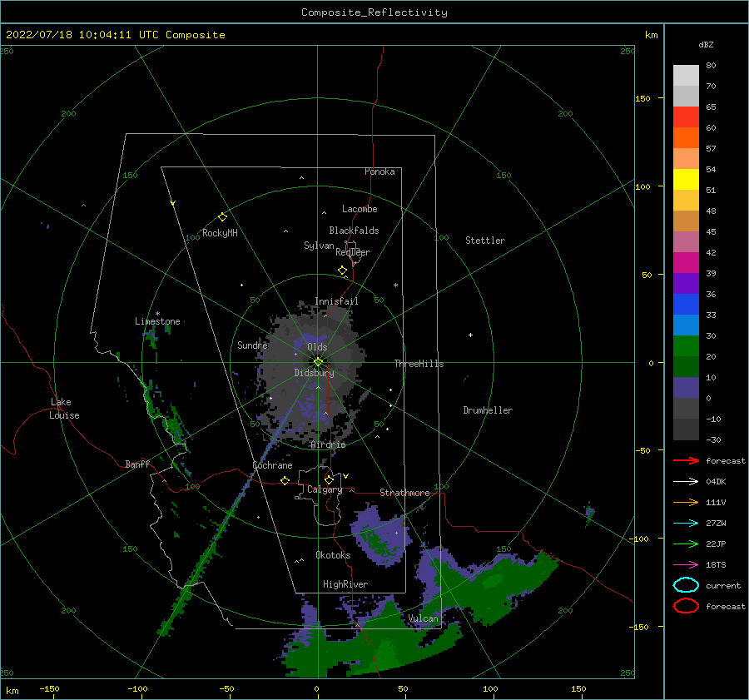Click the yellow diamond marker above Calgary label
749x700 pixels.
click(329, 479)
